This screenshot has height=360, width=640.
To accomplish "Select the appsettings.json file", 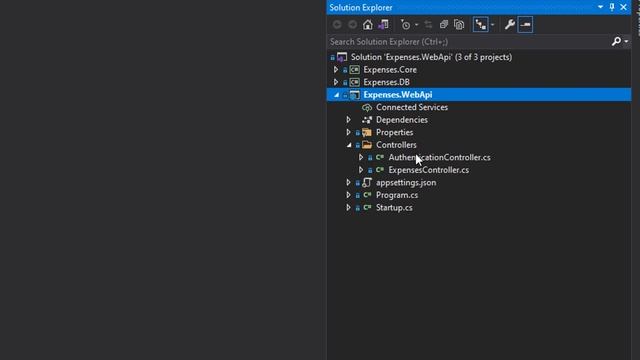I will point(406,183).
